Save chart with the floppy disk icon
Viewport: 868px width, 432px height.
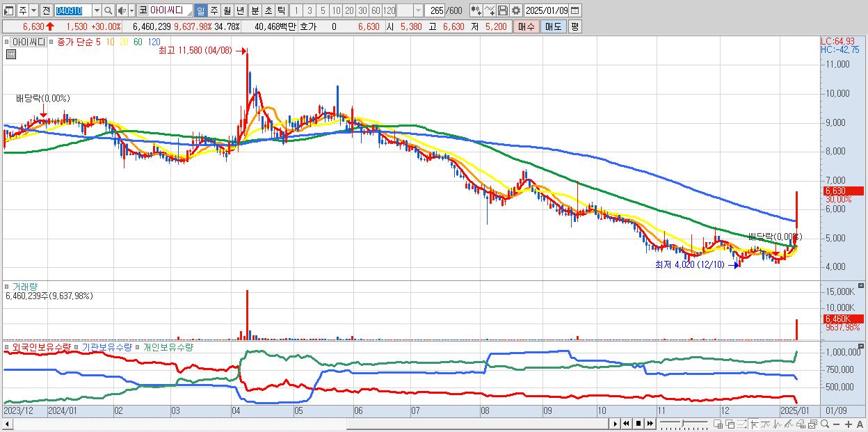click(x=503, y=10)
